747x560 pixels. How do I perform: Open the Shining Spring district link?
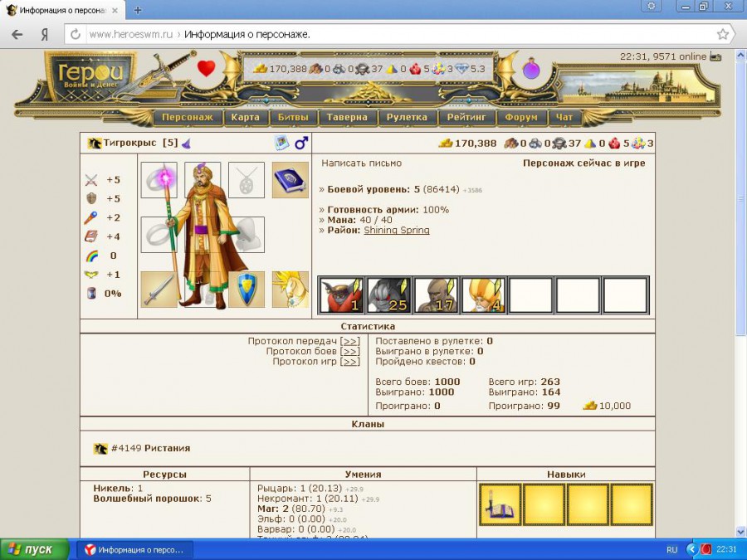pyautogui.click(x=397, y=230)
